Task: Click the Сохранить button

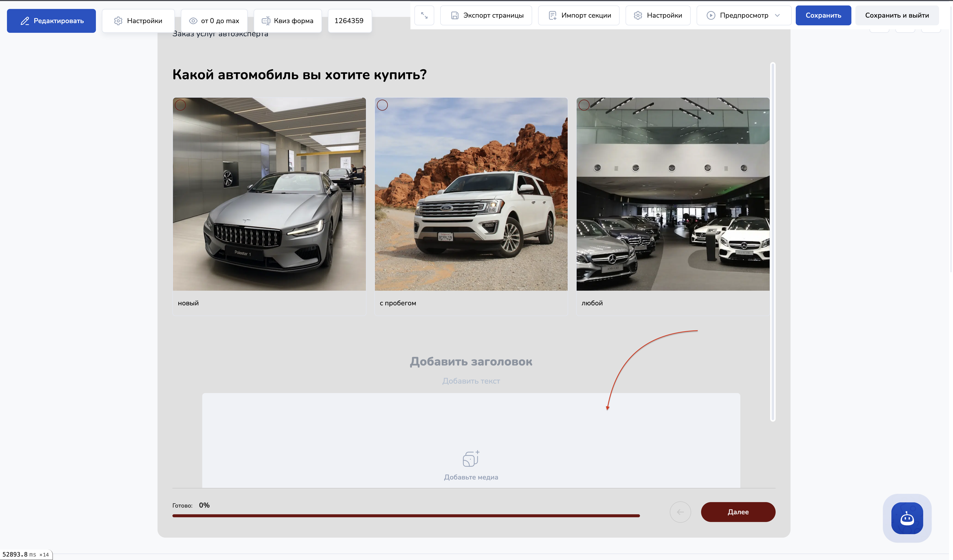Action: click(x=823, y=15)
